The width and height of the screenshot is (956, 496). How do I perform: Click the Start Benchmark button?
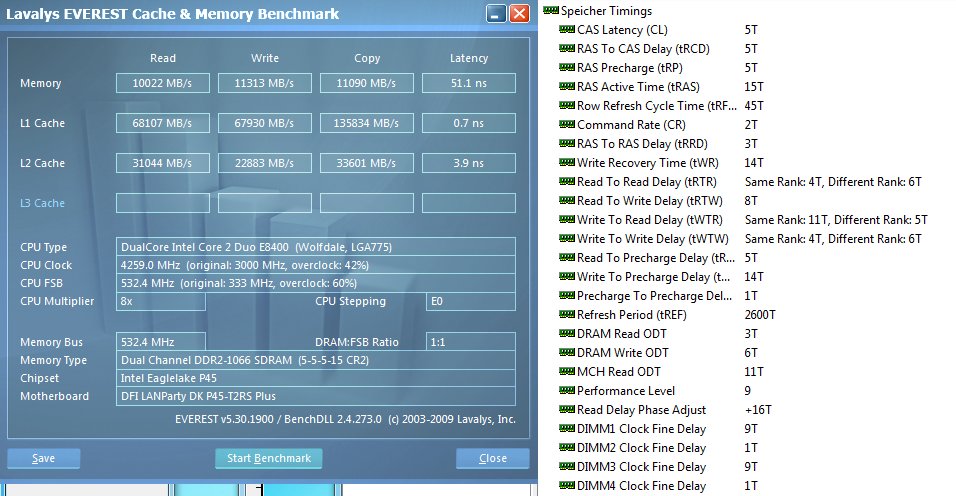click(269, 458)
